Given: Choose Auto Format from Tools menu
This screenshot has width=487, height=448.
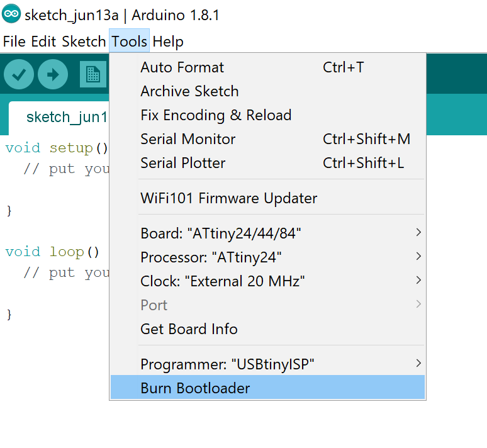Looking at the screenshot, I should [x=182, y=67].
